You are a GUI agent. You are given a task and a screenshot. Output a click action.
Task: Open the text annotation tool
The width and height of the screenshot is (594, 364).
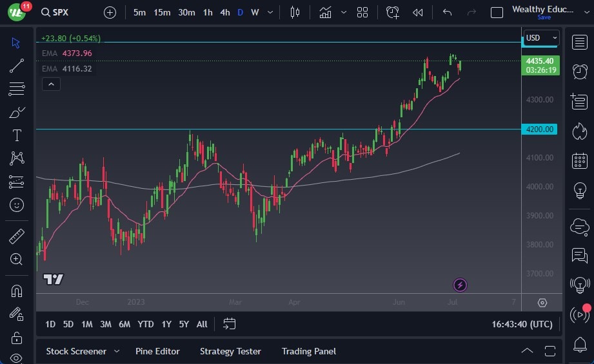(17, 135)
